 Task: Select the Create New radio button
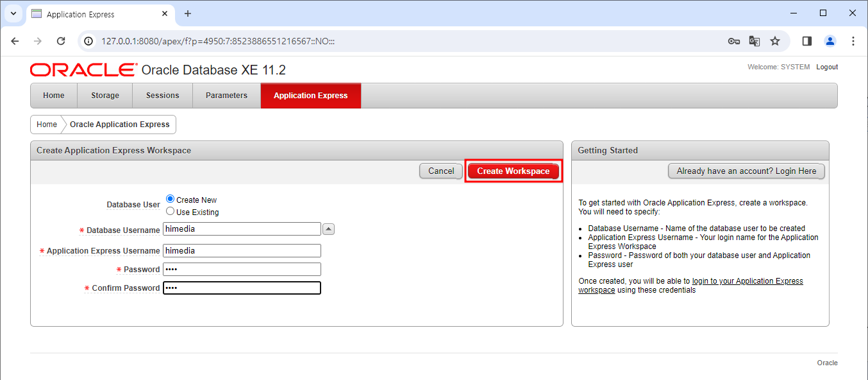click(170, 200)
